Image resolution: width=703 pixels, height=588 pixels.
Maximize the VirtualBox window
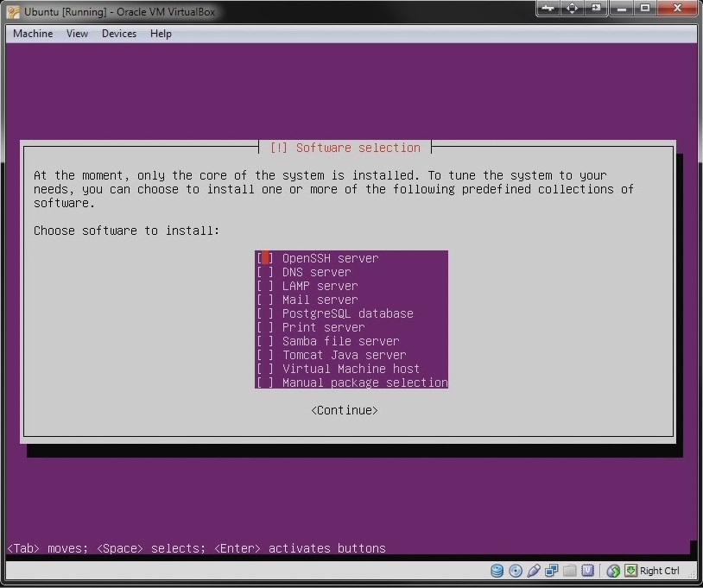(645, 8)
